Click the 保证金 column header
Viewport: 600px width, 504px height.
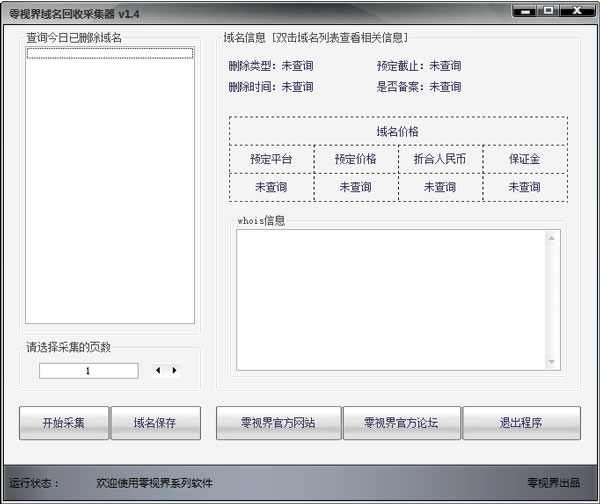tap(525, 159)
